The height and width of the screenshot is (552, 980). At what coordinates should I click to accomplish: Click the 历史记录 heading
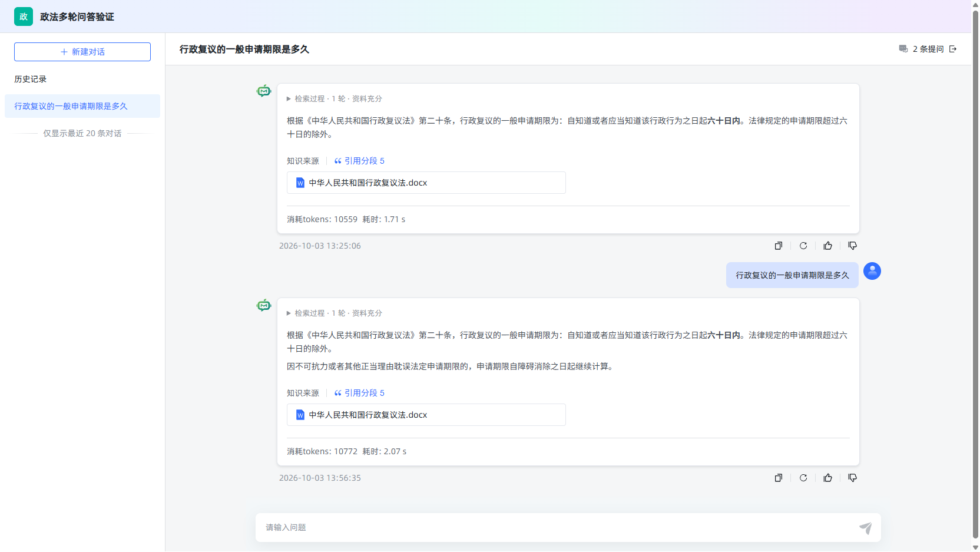(x=31, y=79)
